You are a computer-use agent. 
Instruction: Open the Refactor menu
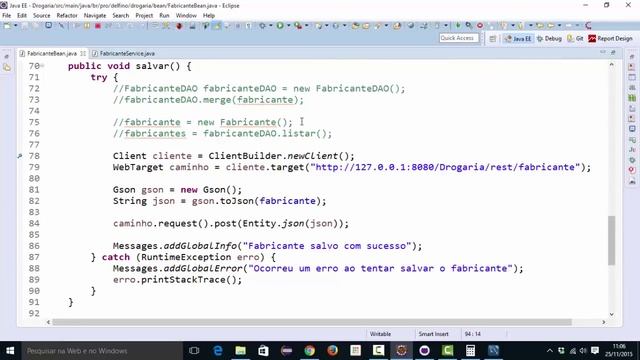[67, 16]
